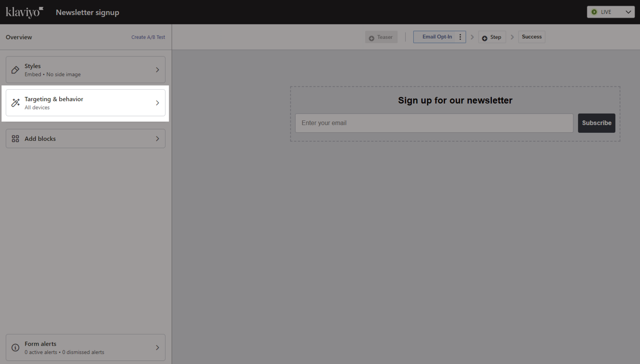Viewport: 640px width, 364px height.
Task: Click '0 active alerts • 0 dismissed alerts' text
Action: coord(64,352)
